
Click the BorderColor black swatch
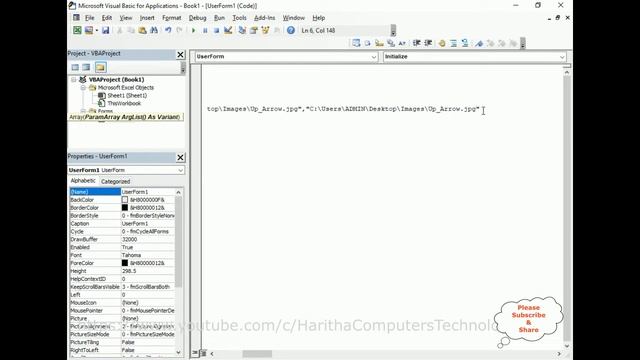click(x=125, y=208)
